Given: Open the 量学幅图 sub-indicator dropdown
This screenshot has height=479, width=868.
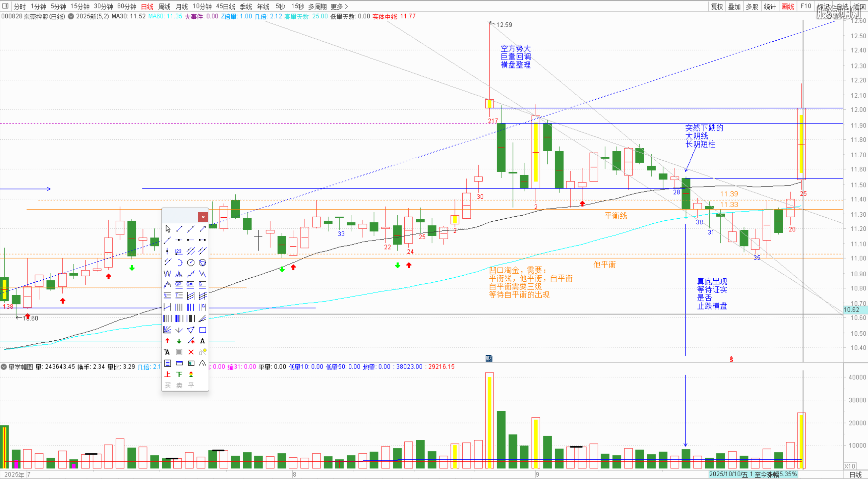Looking at the screenshot, I should pos(4,367).
